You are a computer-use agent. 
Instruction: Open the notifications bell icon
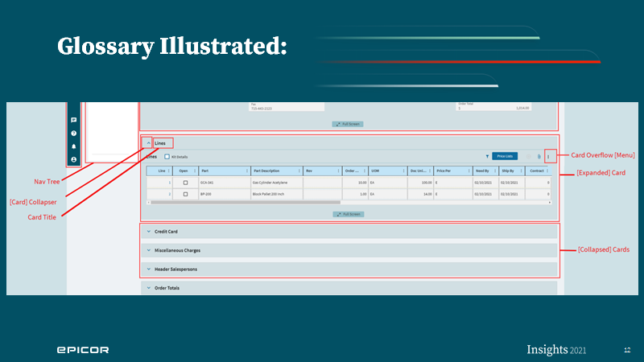click(x=74, y=146)
